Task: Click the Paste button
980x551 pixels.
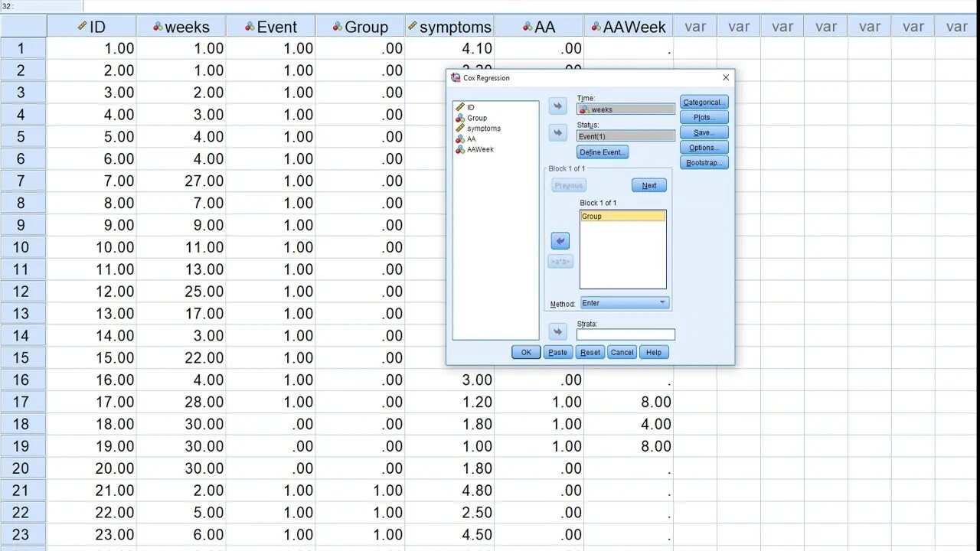Action: click(558, 352)
